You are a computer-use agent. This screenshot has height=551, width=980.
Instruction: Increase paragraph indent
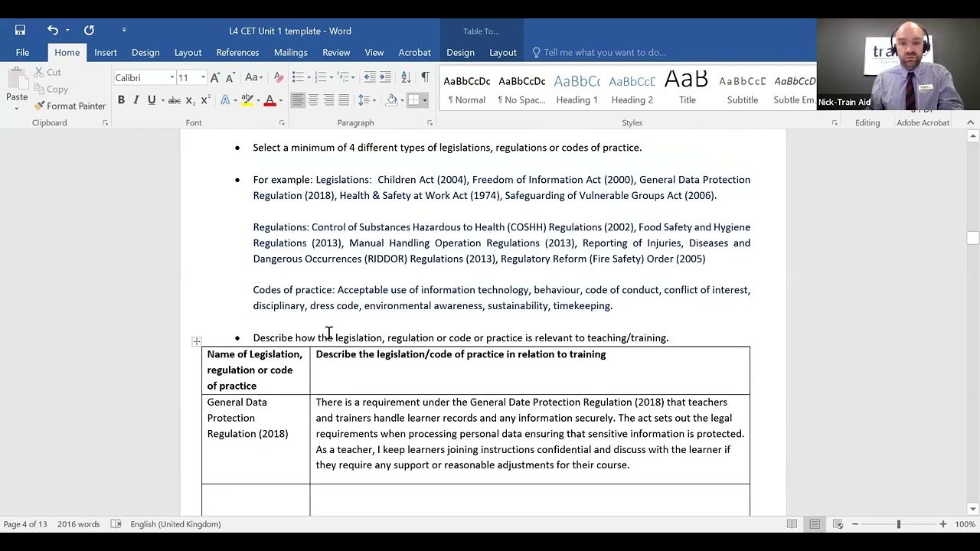(x=385, y=77)
